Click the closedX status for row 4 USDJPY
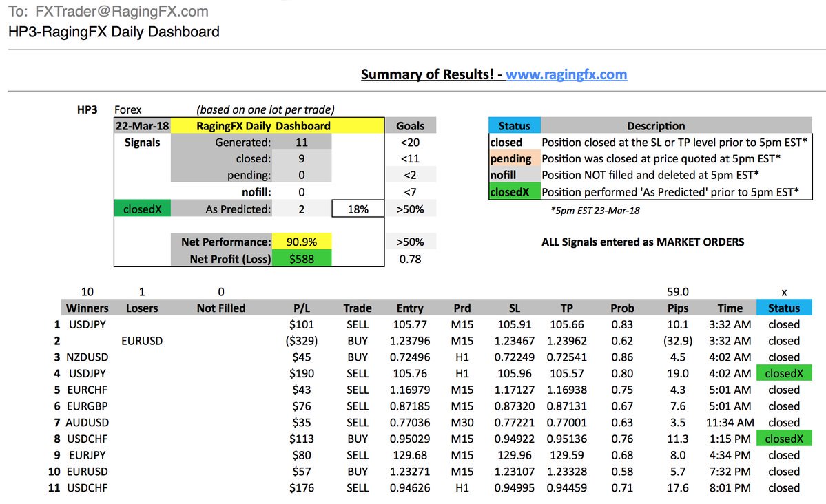The image size is (826, 504). [784, 373]
